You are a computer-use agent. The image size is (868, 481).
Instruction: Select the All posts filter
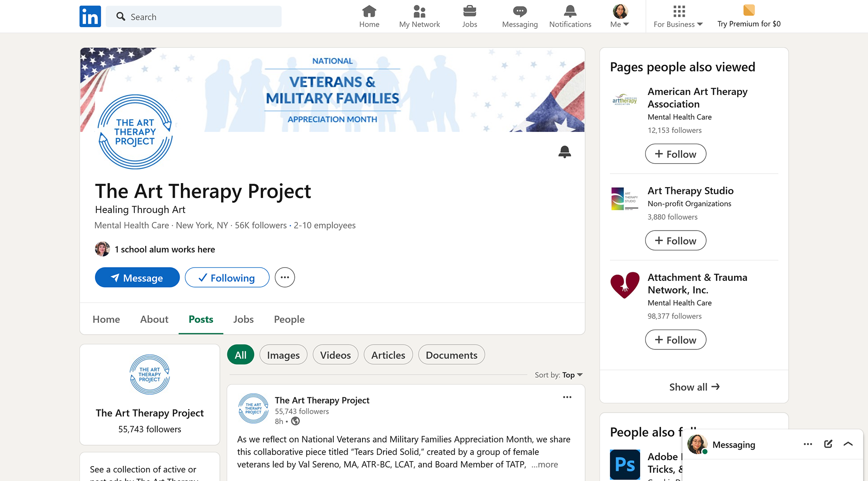point(241,355)
